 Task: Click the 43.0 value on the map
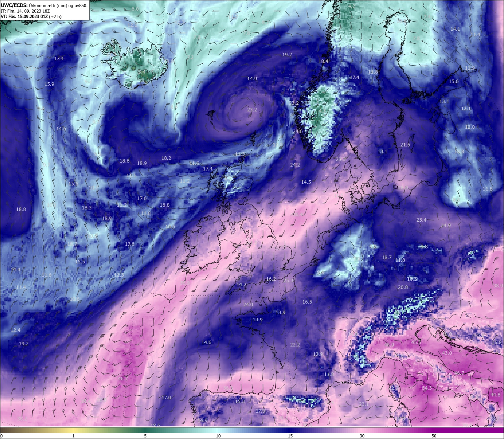tap(447, 353)
